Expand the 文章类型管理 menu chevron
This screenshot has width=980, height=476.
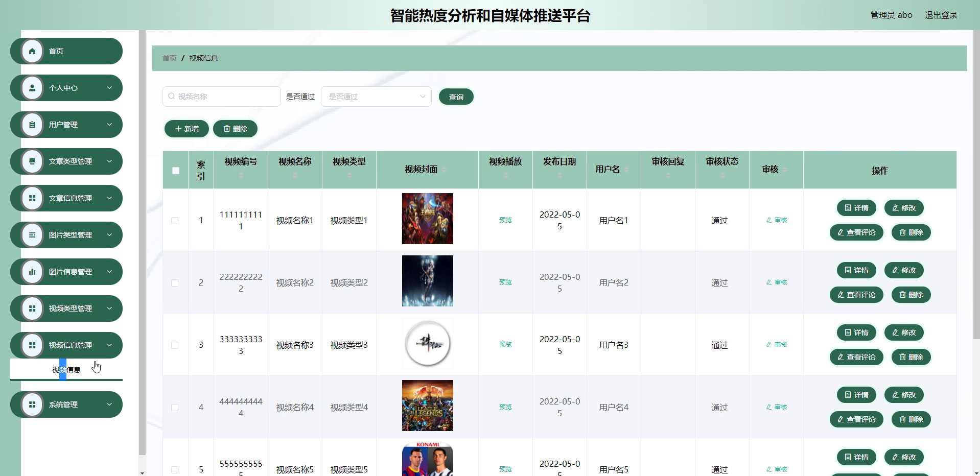pos(109,161)
